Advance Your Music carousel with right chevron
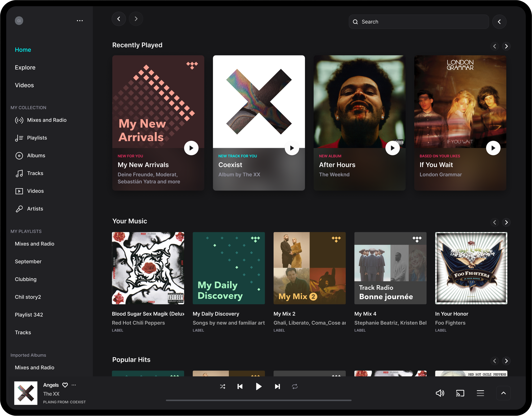 506,222
